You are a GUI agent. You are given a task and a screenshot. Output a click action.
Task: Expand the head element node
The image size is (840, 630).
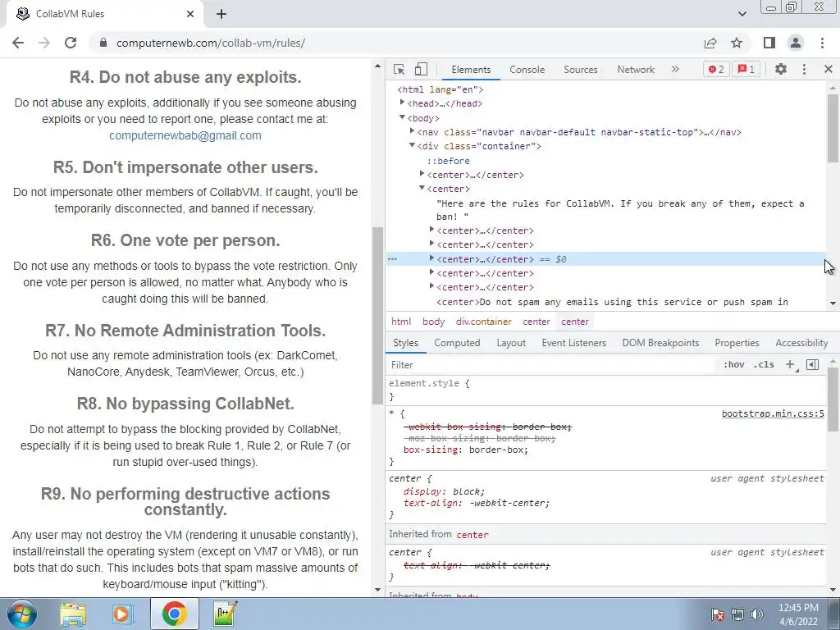[x=402, y=103]
